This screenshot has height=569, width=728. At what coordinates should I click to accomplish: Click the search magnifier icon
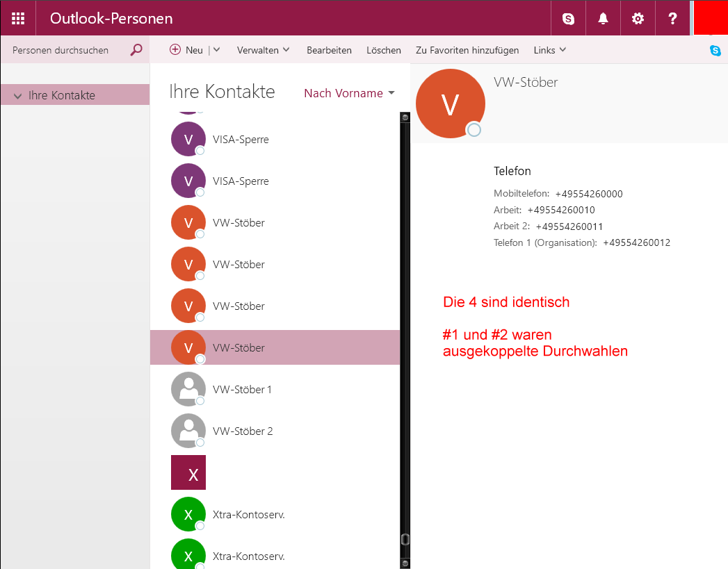click(136, 49)
